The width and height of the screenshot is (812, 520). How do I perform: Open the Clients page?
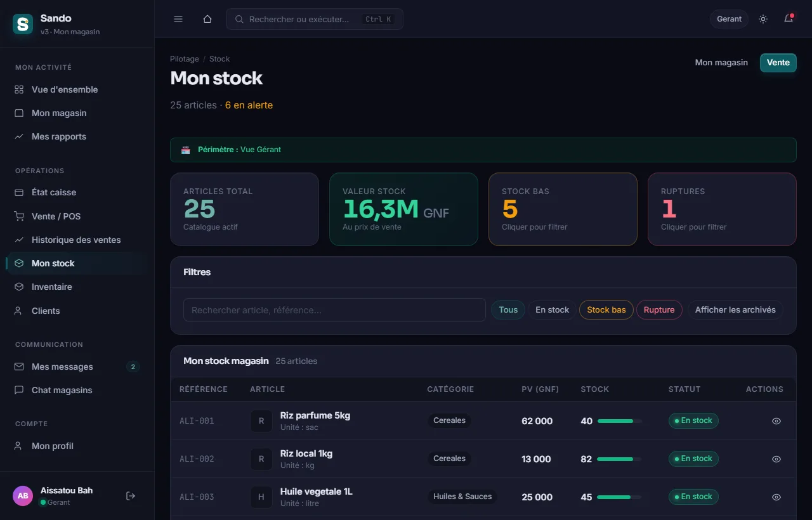pyautogui.click(x=77, y=311)
